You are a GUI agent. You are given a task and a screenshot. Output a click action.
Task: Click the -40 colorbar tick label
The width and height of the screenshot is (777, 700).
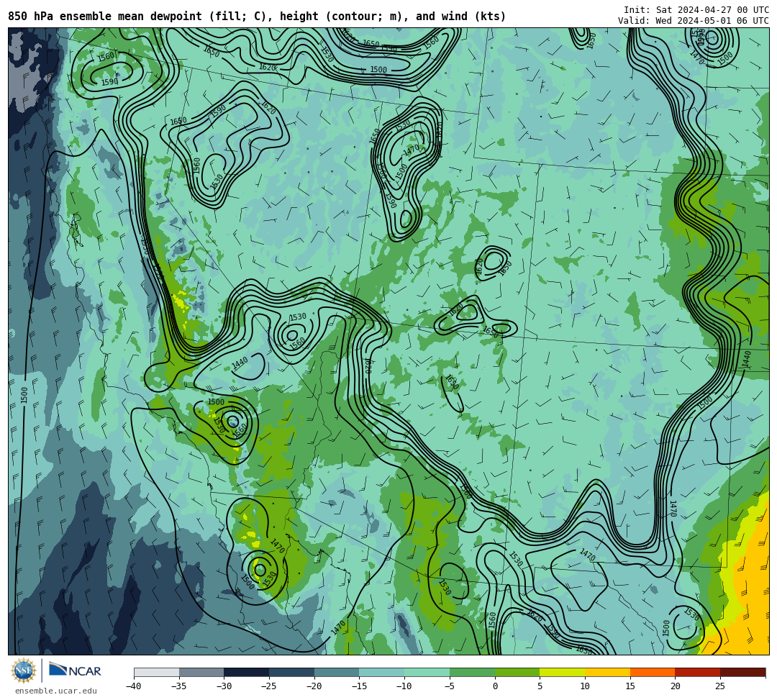tap(134, 686)
